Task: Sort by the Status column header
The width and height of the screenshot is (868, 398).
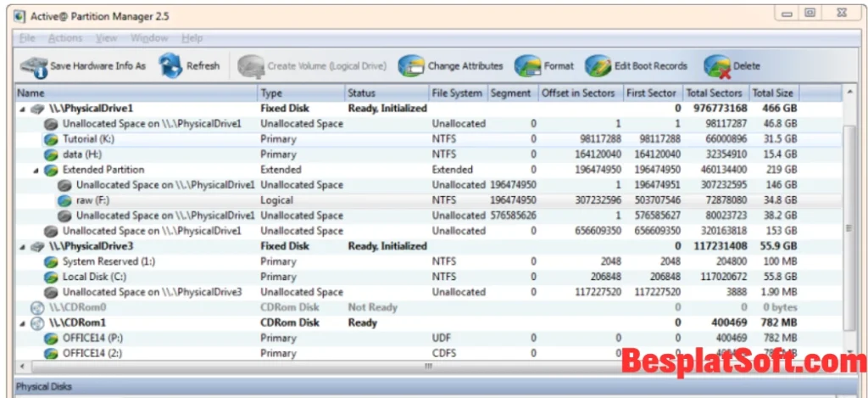Action: click(x=387, y=93)
